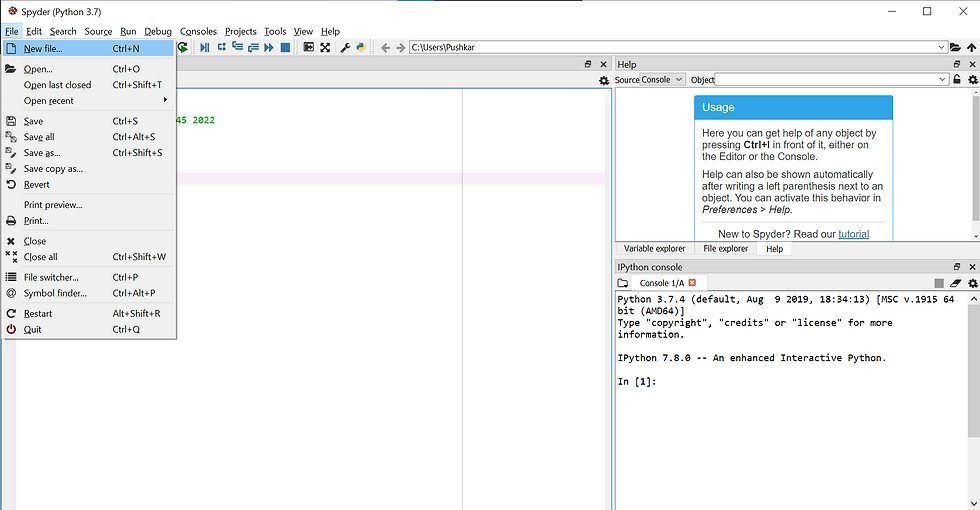Open the tutorial link in Help
Viewport: 980px width, 510px height.
tap(853, 234)
